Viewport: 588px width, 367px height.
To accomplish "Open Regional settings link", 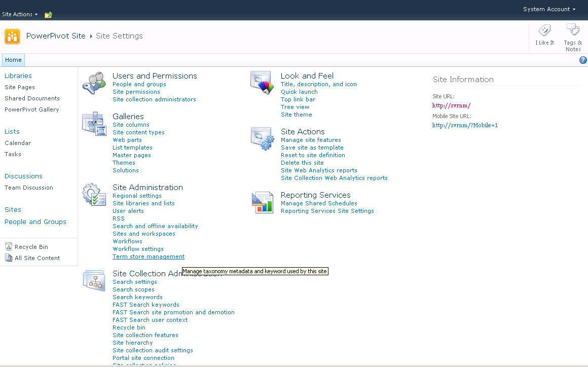I will [x=137, y=196].
